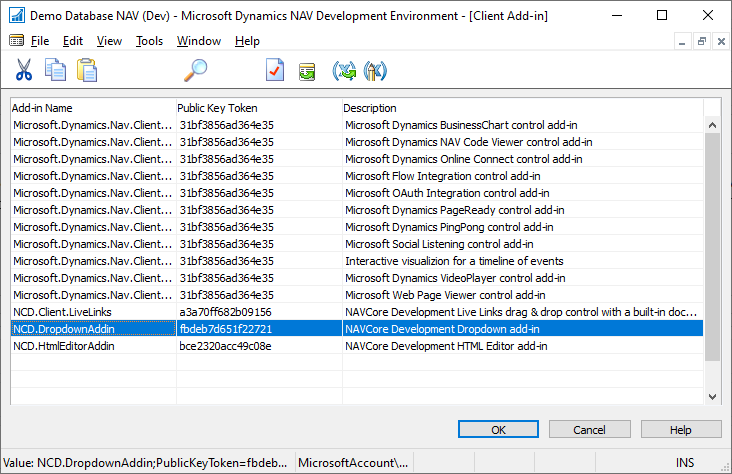The height and width of the screenshot is (474, 732).
Task: Click the green arrow debugger icon
Action: [x=345, y=71]
